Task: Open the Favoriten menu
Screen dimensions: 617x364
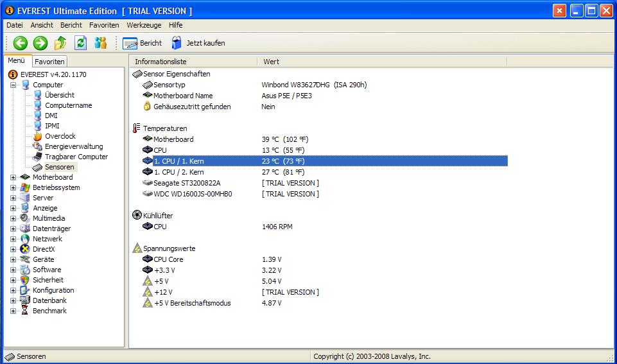Action: coord(104,25)
